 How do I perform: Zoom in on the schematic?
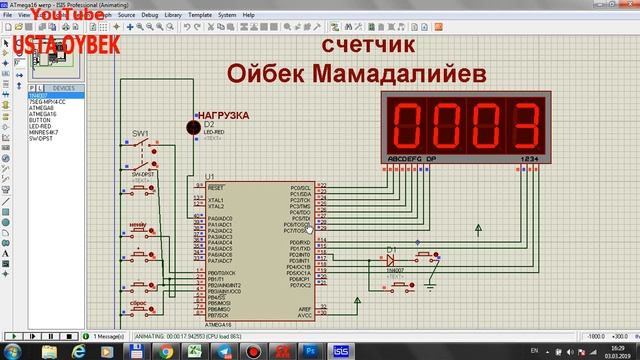[x=140, y=27]
